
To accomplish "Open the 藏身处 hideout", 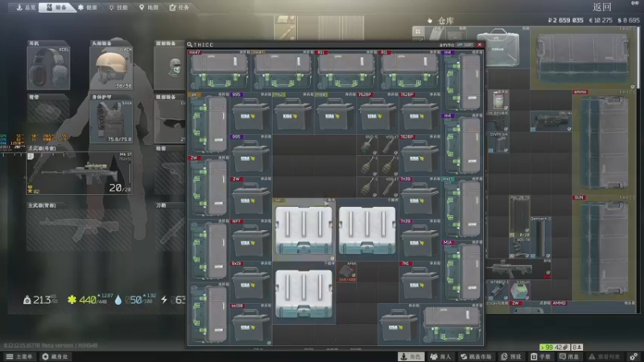I will (x=55, y=356).
